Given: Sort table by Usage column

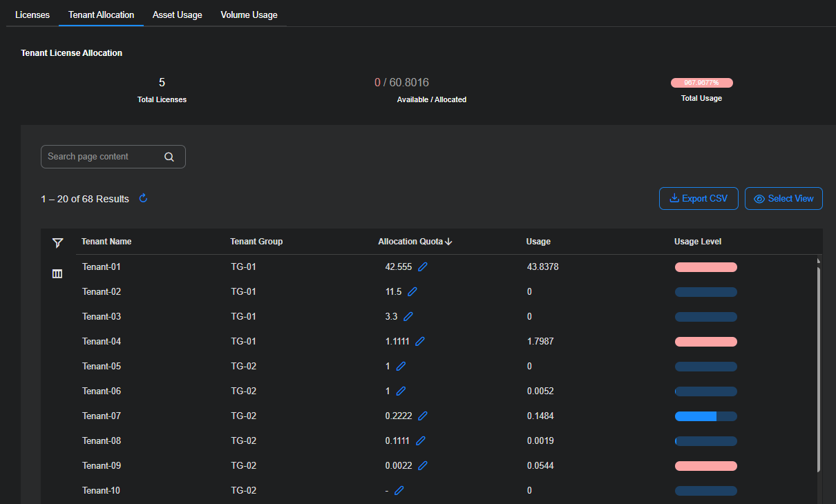Looking at the screenshot, I should pos(538,242).
